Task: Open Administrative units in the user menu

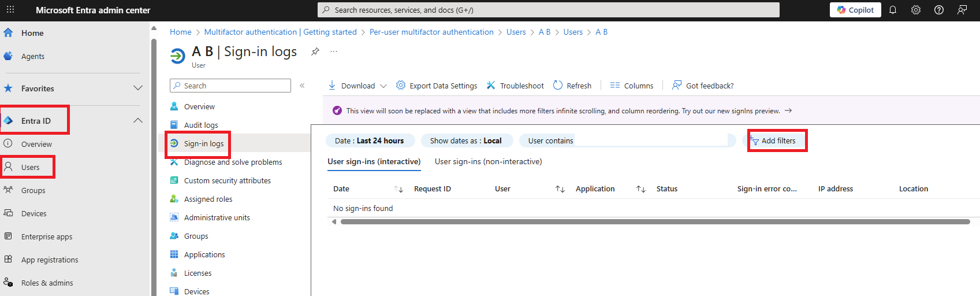Action: [217, 217]
